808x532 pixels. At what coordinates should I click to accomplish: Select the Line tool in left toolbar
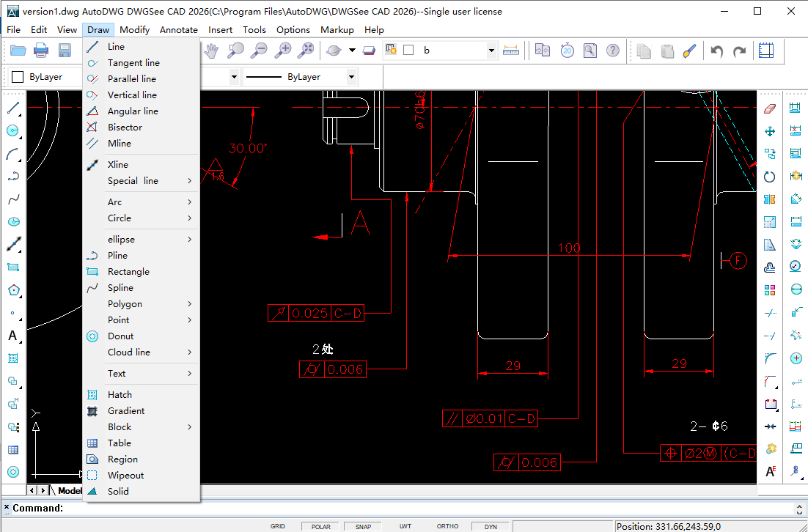tap(13, 108)
